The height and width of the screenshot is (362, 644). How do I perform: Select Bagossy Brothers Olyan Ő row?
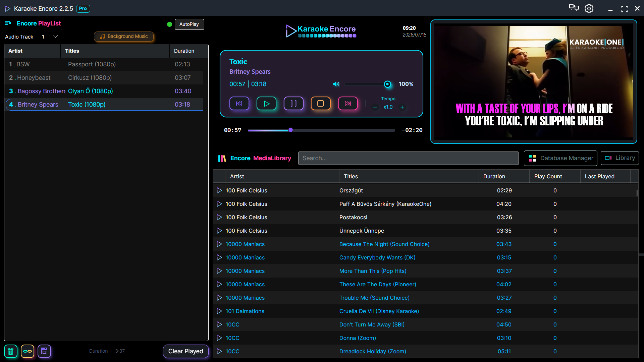(x=104, y=91)
